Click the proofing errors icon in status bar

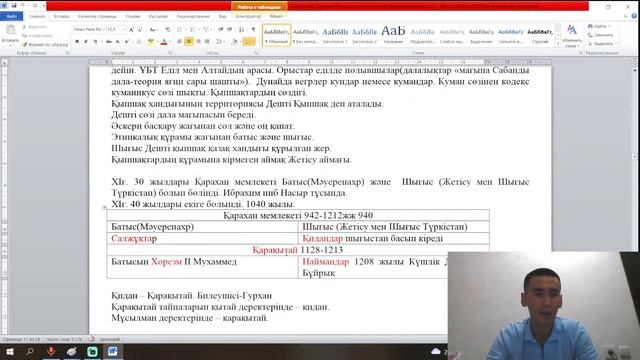92,339
